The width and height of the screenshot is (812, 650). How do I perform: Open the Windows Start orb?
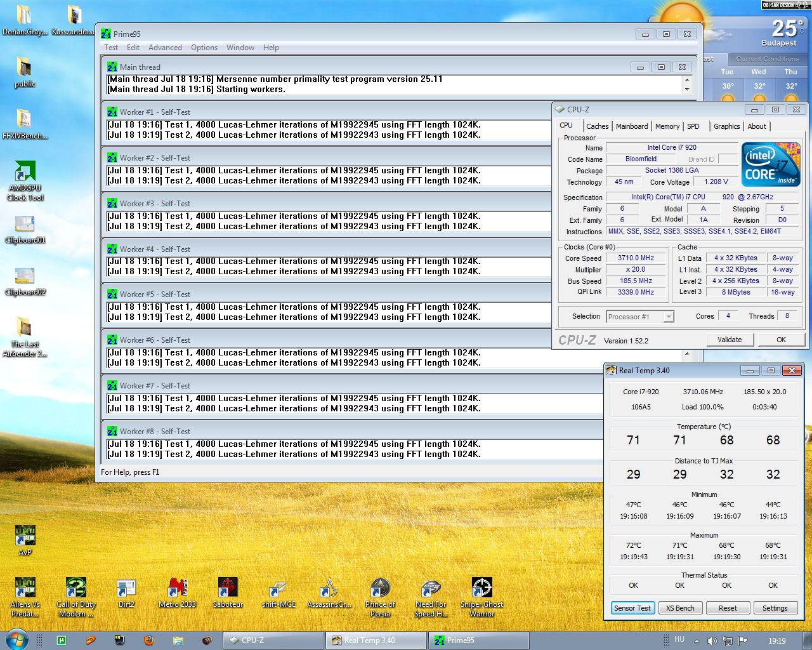tap(16, 640)
